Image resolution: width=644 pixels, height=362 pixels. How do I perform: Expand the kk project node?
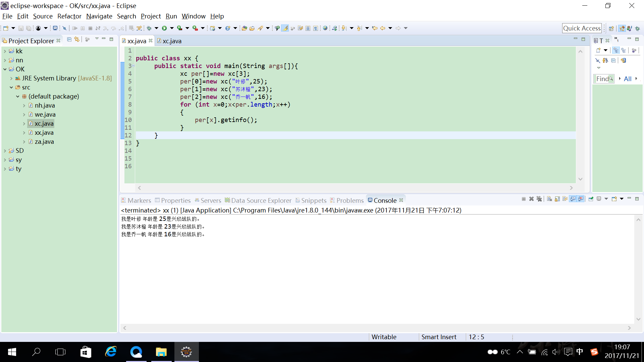pyautogui.click(x=5, y=51)
